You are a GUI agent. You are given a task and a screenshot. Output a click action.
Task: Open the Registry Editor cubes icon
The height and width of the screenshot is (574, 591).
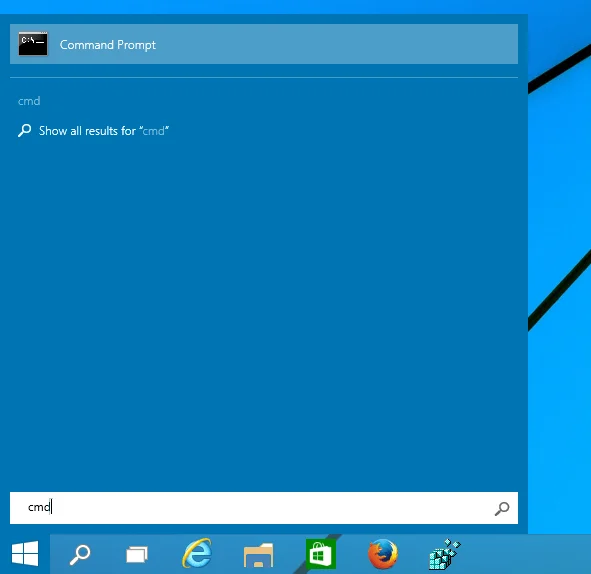pos(445,554)
